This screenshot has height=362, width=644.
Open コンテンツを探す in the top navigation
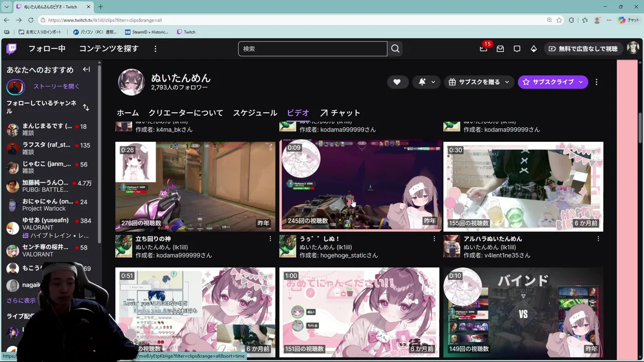point(109,49)
